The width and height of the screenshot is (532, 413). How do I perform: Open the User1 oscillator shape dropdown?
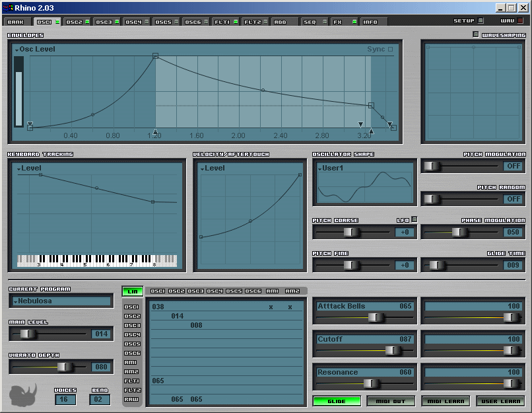tap(330, 168)
